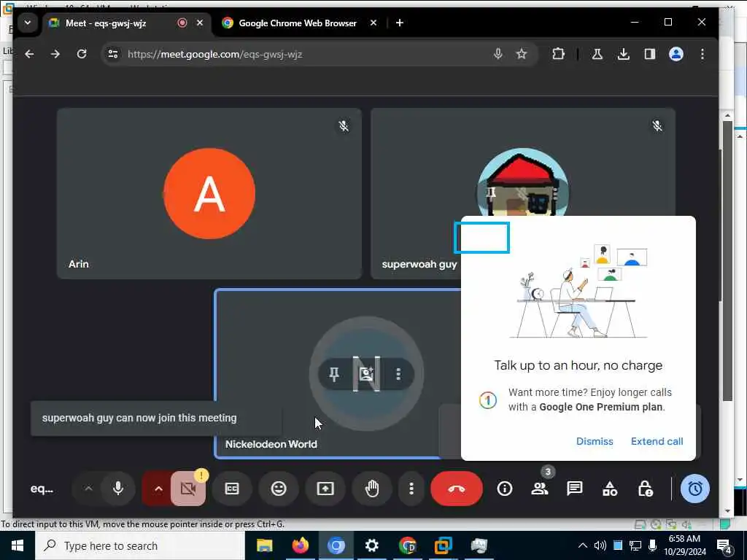Click the eq... meeting code label
Screen dimensions: 747x560
(x=42, y=489)
